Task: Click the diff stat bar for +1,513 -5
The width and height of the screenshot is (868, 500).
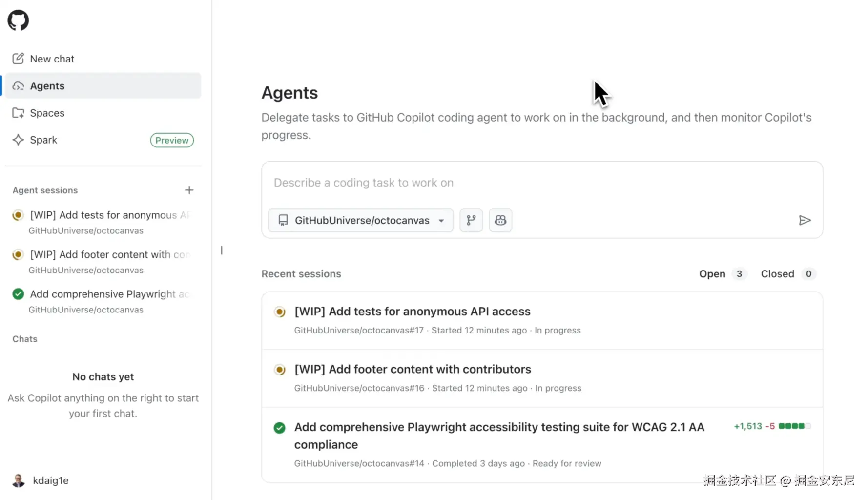Action: click(794, 426)
